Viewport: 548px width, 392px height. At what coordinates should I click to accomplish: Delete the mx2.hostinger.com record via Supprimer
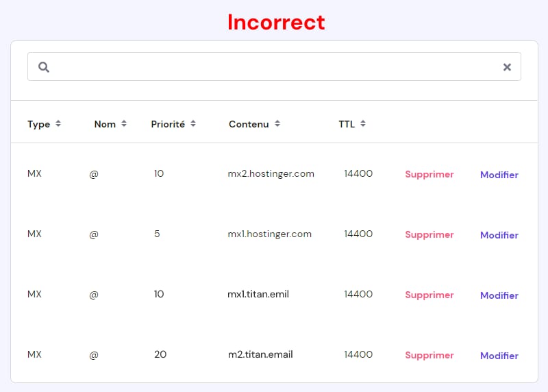coord(429,174)
